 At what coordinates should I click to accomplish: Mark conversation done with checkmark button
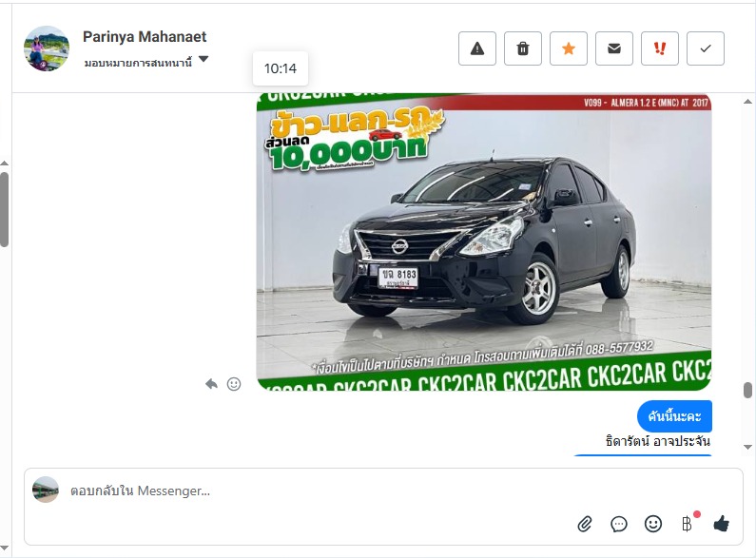point(706,48)
